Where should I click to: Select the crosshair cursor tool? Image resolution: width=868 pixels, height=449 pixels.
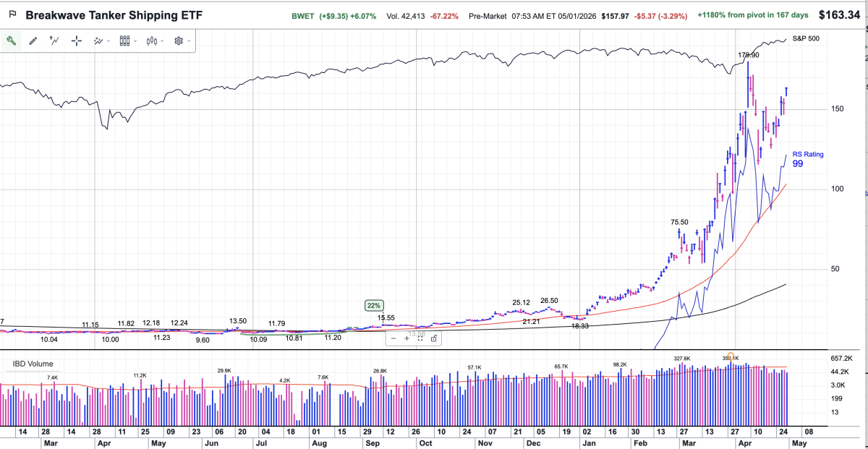(x=77, y=41)
